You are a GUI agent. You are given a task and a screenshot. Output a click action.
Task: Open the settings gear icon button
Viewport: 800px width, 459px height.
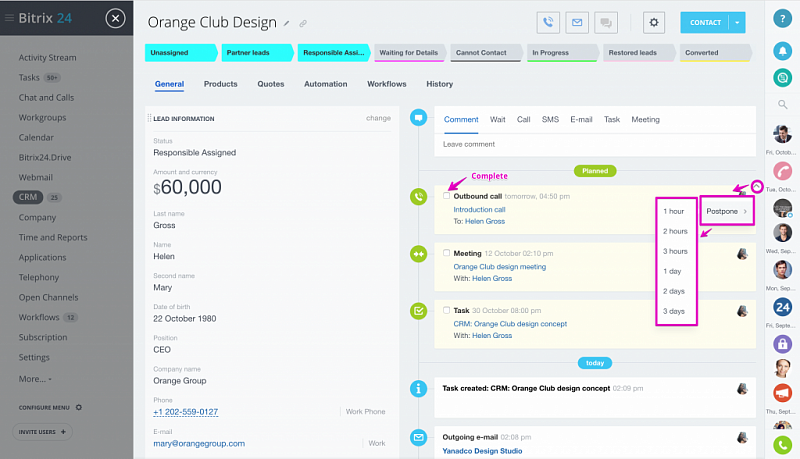click(654, 22)
